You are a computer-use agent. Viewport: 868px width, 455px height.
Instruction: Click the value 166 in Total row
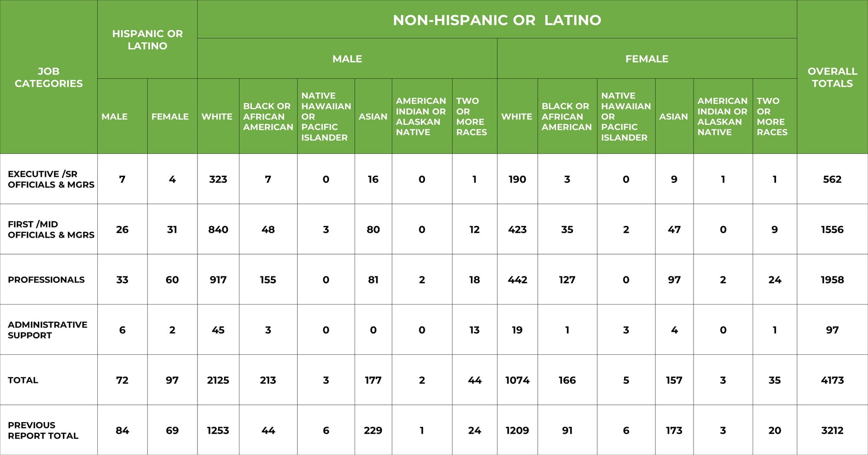[x=567, y=380]
